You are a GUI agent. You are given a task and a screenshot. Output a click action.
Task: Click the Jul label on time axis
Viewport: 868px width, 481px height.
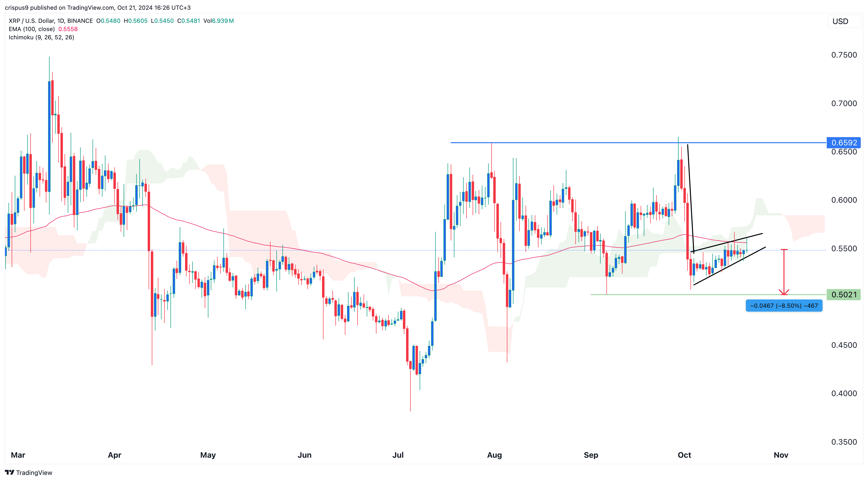(398, 455)
